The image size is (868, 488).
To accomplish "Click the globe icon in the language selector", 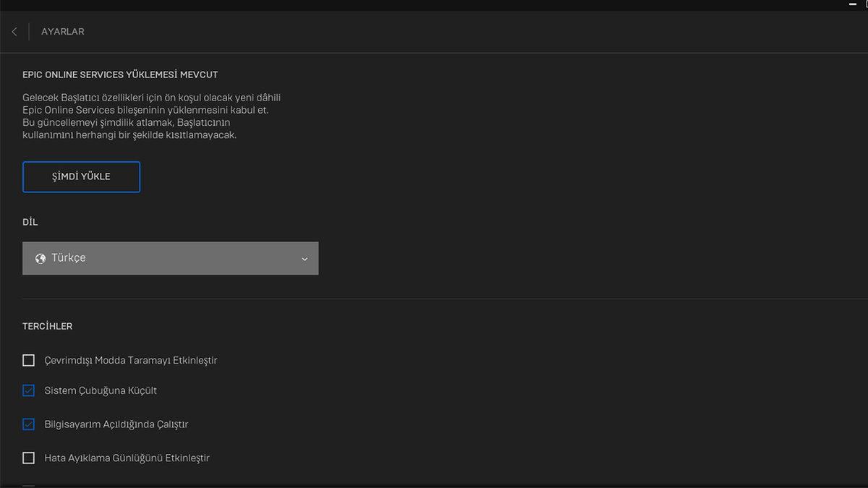I will pyautogui.click(x=41, y=258).
